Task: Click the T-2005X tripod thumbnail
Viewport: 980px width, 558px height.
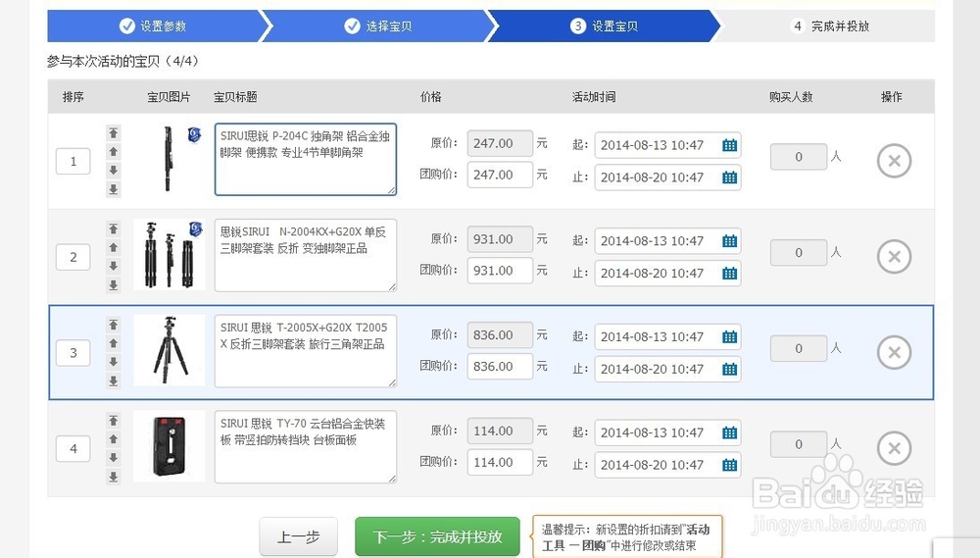Action: coord(170,350)
